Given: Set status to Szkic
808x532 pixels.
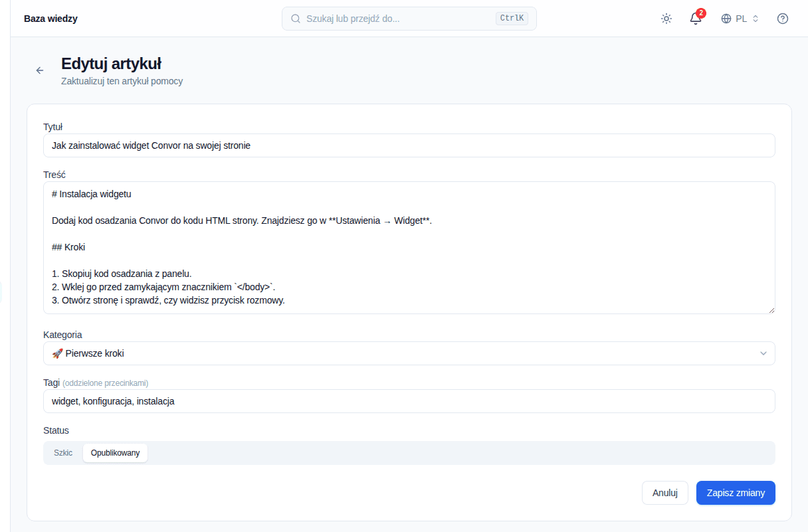Looking at the screenshot, I should [63, 453].
